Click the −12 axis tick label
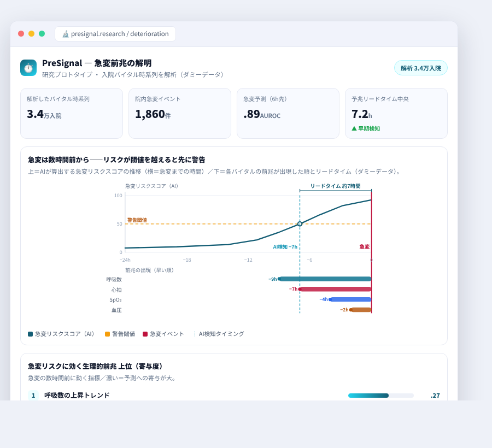The height and width of the screenshot is (448, 492). tap(248, 260)
